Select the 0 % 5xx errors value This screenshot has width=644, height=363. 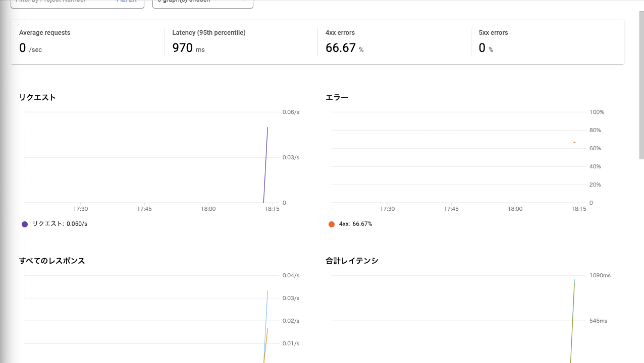click(x=486, y=48)
